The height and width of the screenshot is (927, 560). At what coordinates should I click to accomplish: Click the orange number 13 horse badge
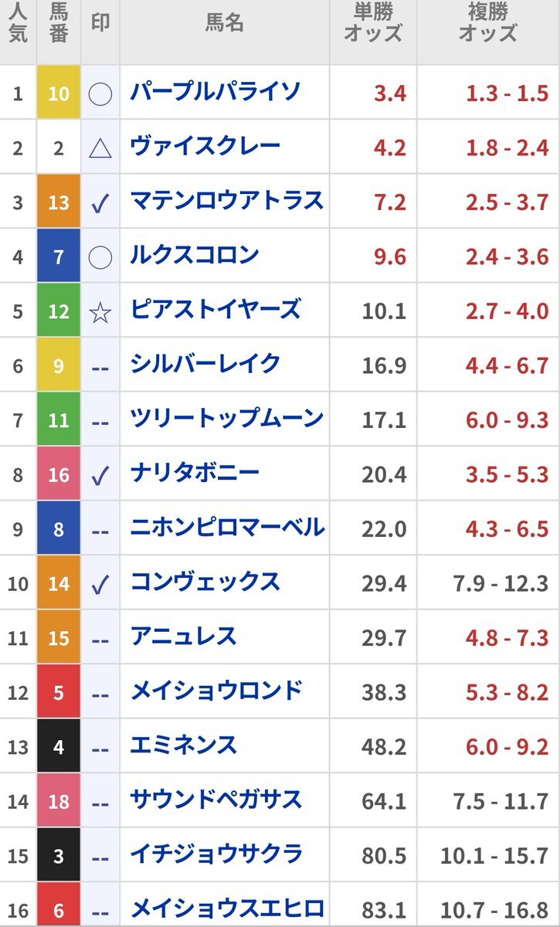59,202
